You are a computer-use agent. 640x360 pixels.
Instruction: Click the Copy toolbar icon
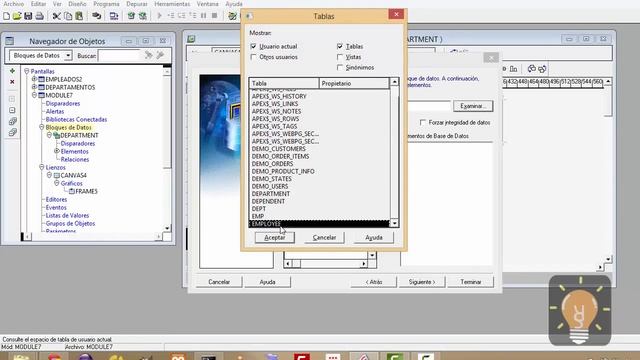tap(68, 16)
